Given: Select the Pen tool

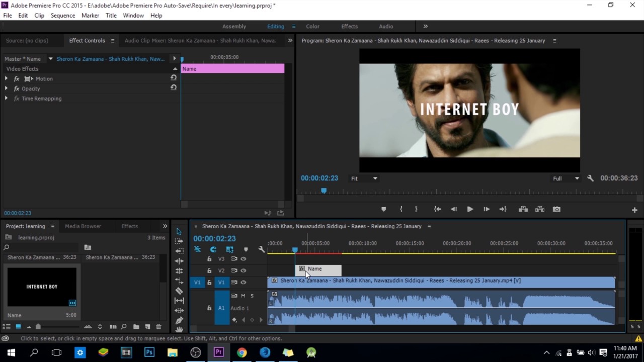Looking at the screenshot, I should click(x=179, y=320).
